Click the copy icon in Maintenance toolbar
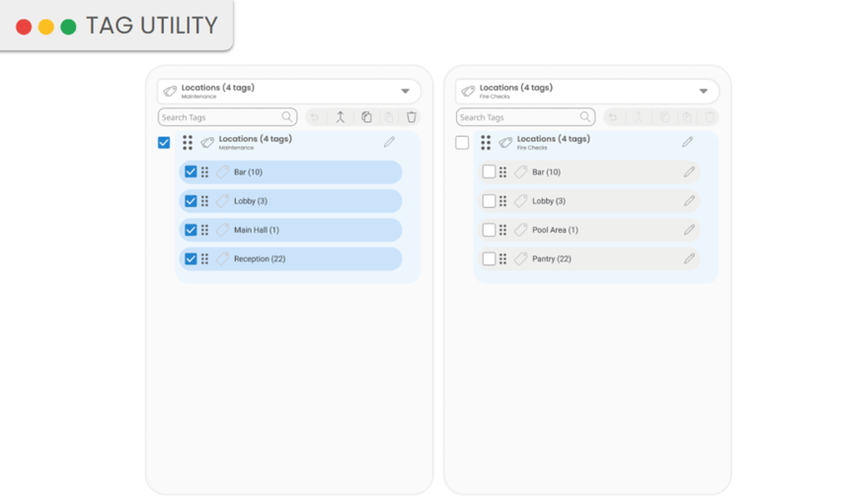Image resolution: width=841 pixels, height=504 pixels. [x=366, y=117]
